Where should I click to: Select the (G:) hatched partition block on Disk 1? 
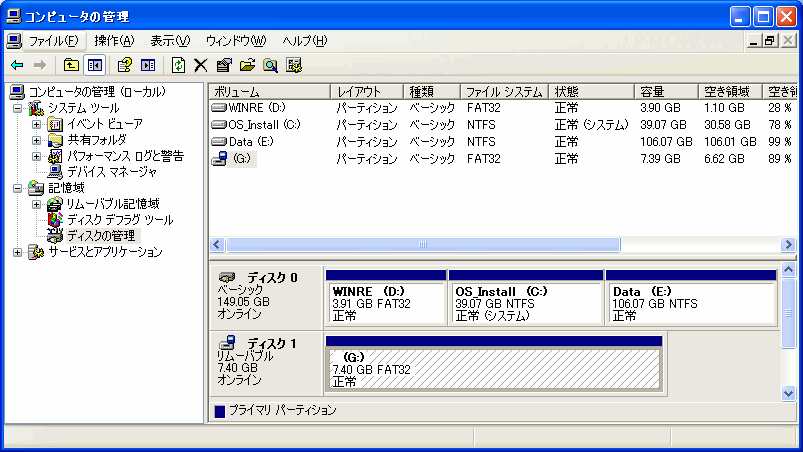point(494,363)
